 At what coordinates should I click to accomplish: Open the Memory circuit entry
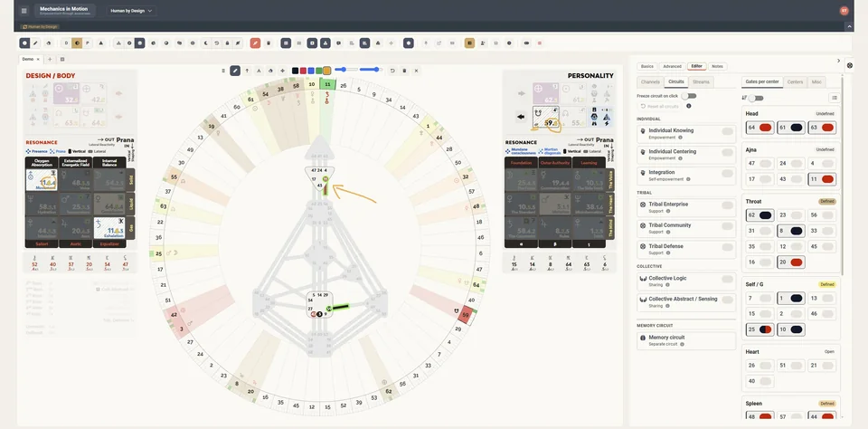coord(686,340)
